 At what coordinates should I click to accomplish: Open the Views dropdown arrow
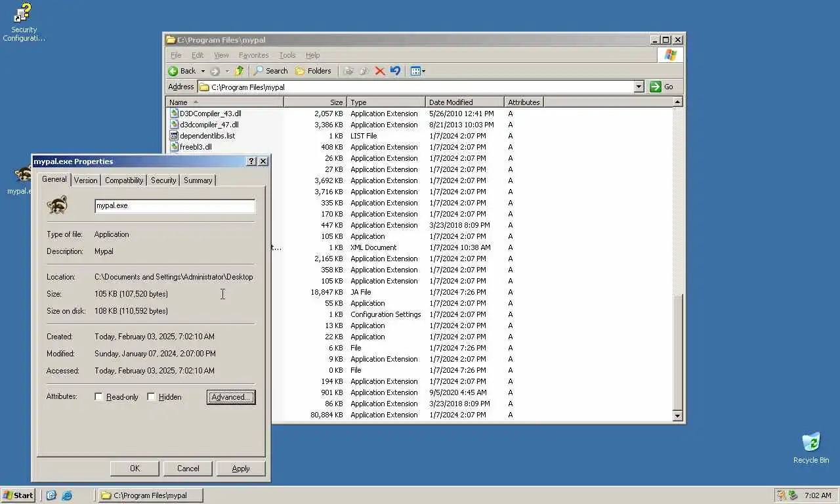tap(423, 71)
